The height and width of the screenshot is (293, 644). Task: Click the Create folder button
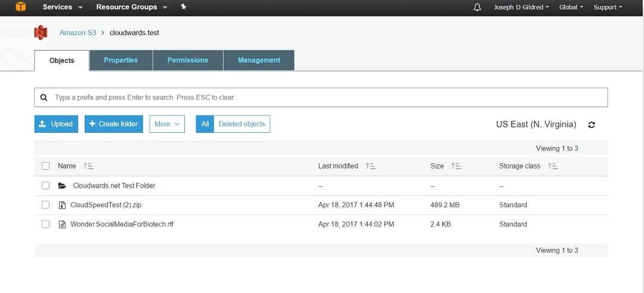(114, 124)
